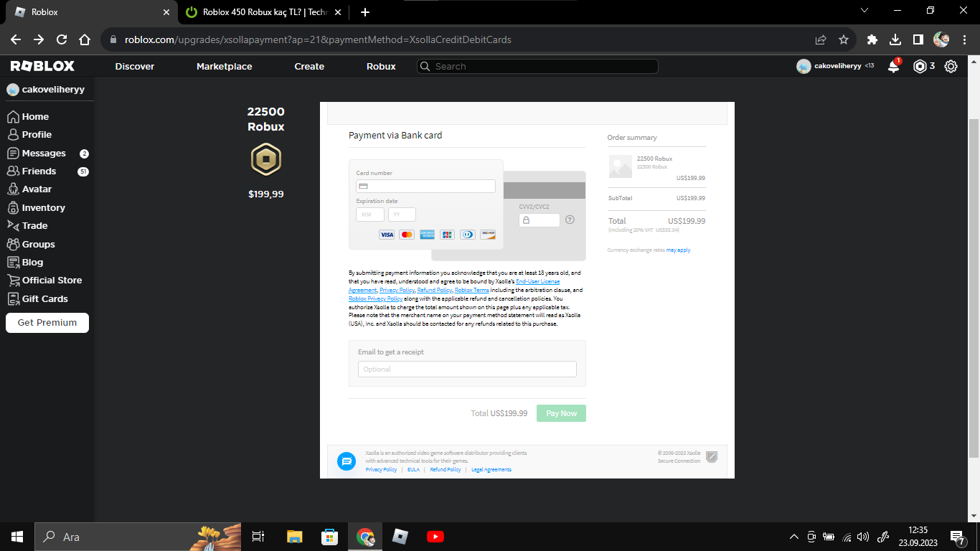Open the Roblox Terms link
Screen dimensions: 980x551
[x=472, y=290]
